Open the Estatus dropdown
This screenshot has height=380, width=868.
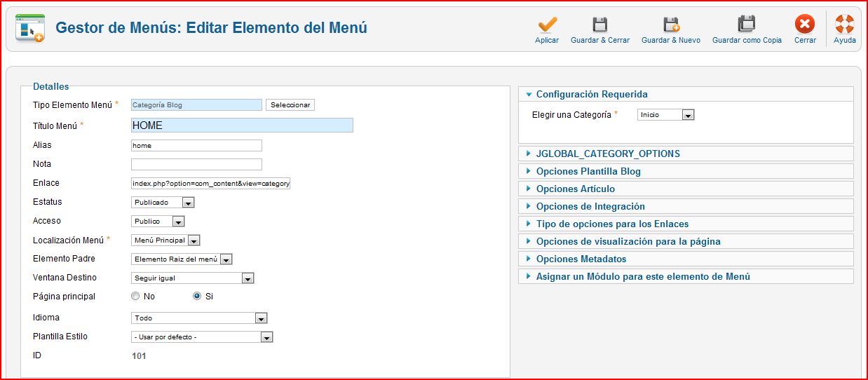[x=163, y=202]
